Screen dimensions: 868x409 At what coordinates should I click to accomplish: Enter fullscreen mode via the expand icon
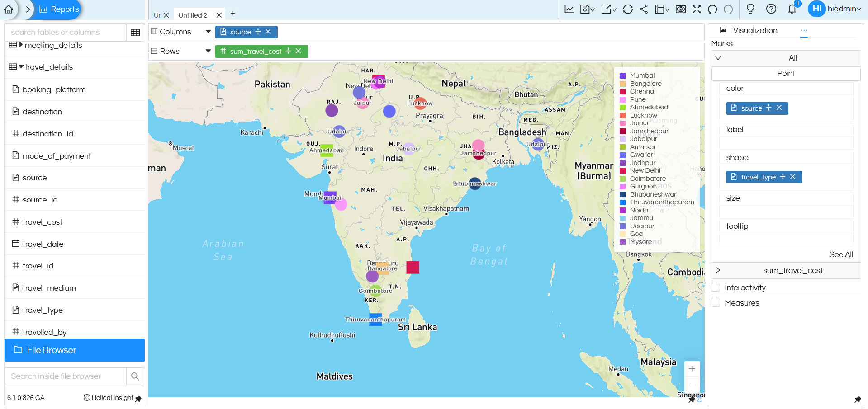(697, 9)
